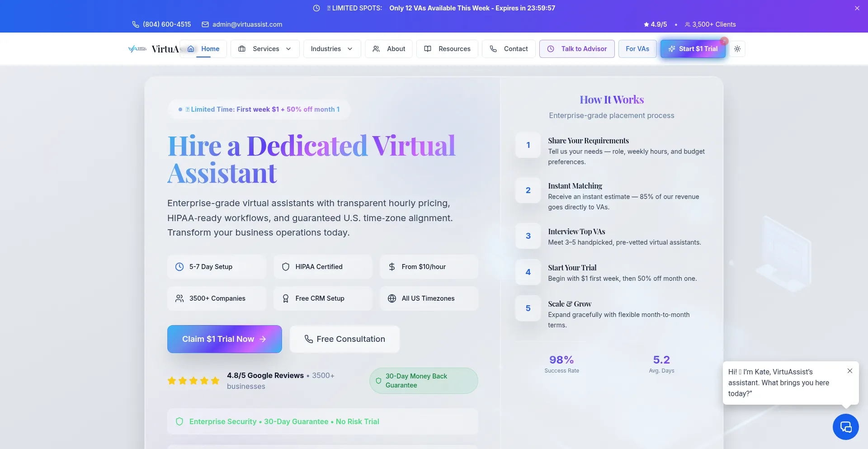Expand the Industries dropdown menu
Image resolution: width=868 pixels, height=449 pixels.
coord(332,49)
